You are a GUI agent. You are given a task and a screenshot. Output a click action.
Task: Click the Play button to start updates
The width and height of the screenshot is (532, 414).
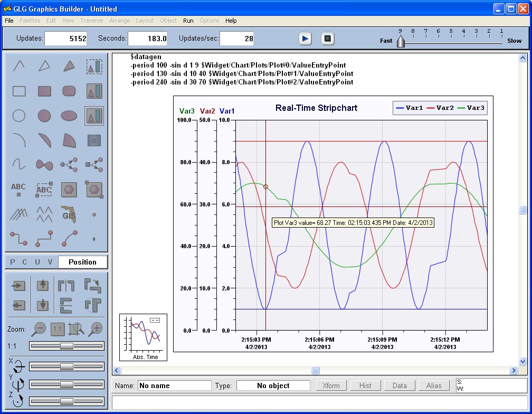[x=306, y=39]
